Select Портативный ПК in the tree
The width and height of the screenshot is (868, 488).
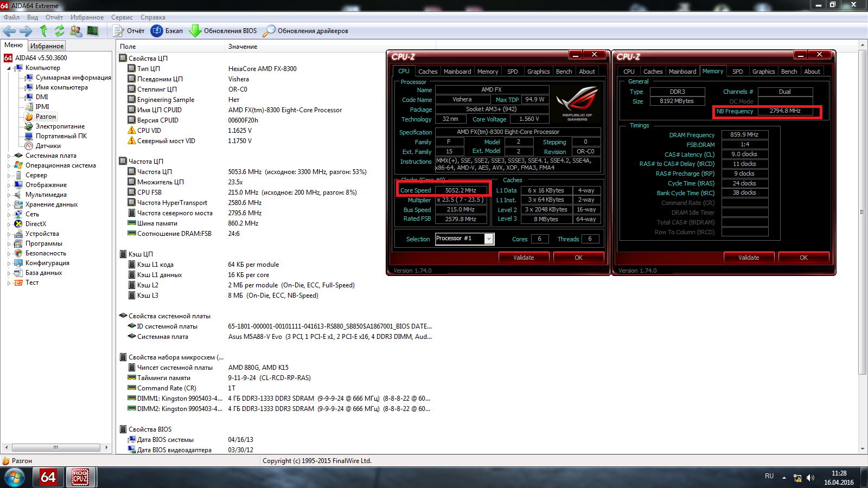click(61, 136)
